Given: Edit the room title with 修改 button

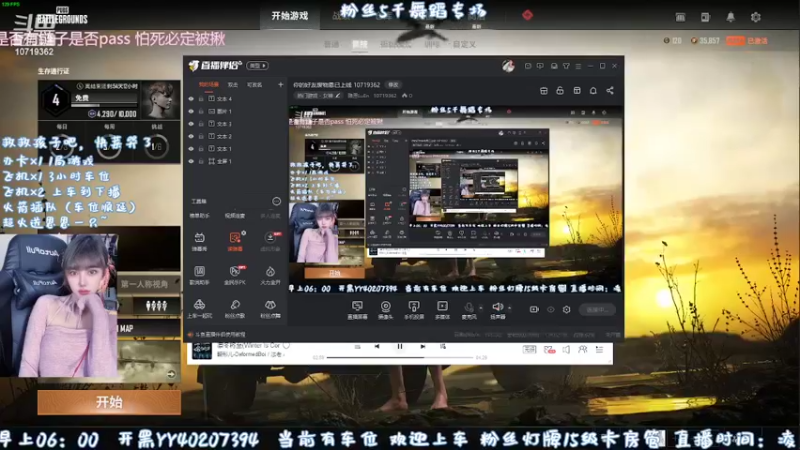Looking at the screenshot, I should 393,85.
